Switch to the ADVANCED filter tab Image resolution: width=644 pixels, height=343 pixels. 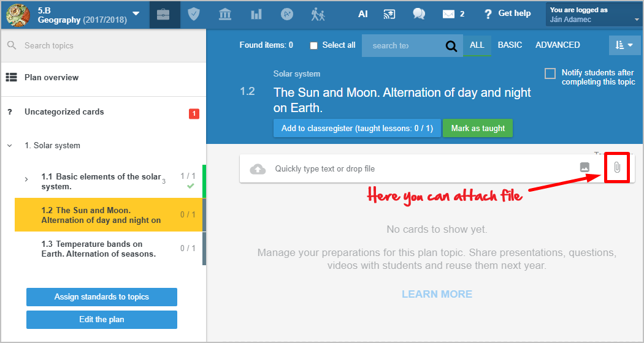[558, 45]
